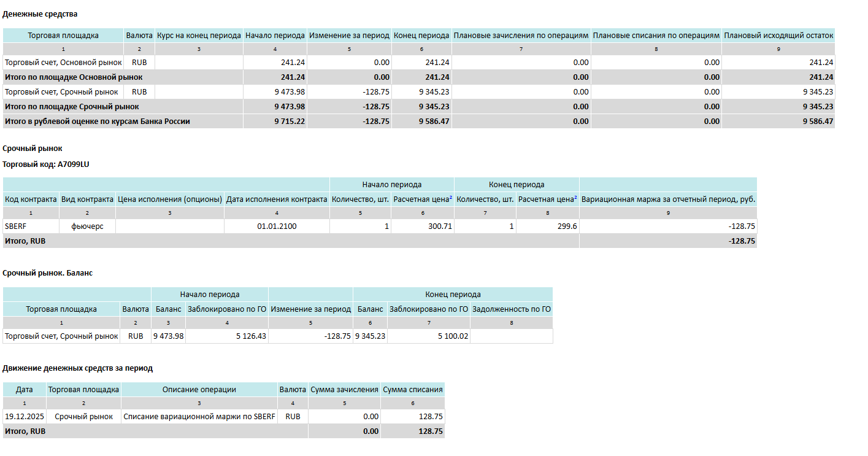Click 'Изменение за период' header in Денежные средства table
868x456 pixels.
tap(349, 36)
